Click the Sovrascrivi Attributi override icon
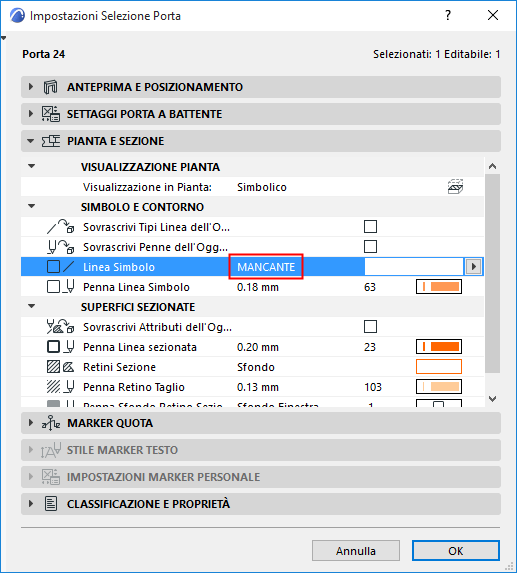This screenshot has height=573, width=517. tap(61, 327)
